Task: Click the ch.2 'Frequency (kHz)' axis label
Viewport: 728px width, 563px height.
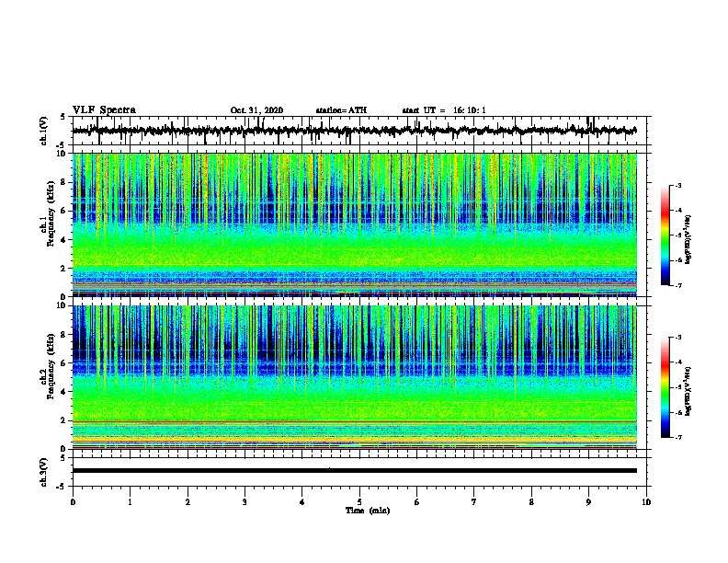Action: 51,366
